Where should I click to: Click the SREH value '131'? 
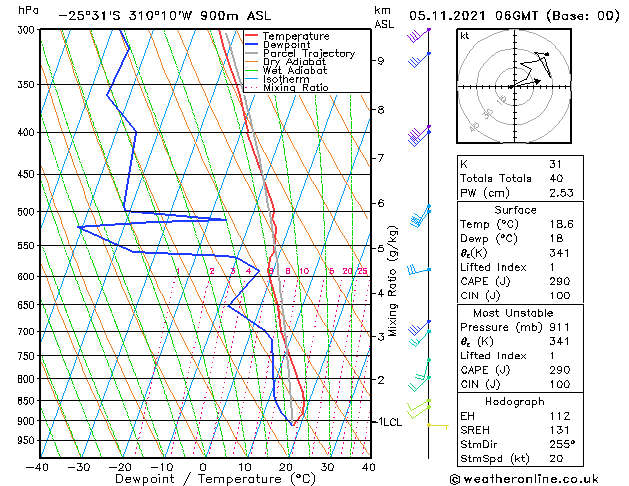(560, 430)
